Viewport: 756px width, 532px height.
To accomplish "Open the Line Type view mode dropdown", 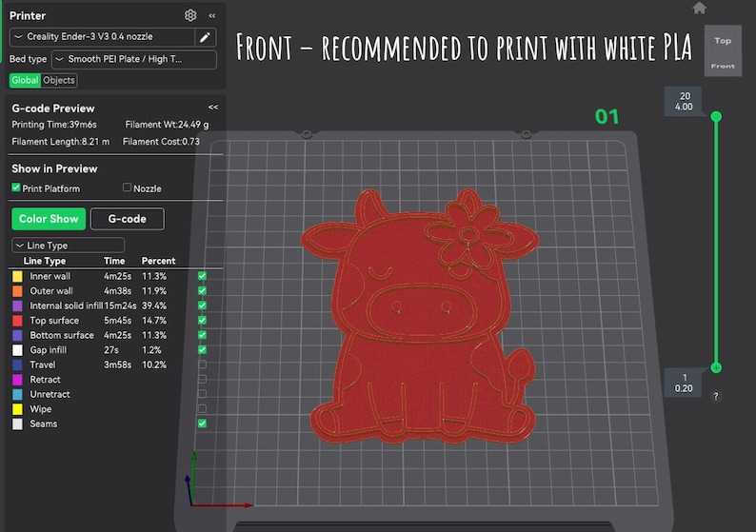I will [68, 246].
